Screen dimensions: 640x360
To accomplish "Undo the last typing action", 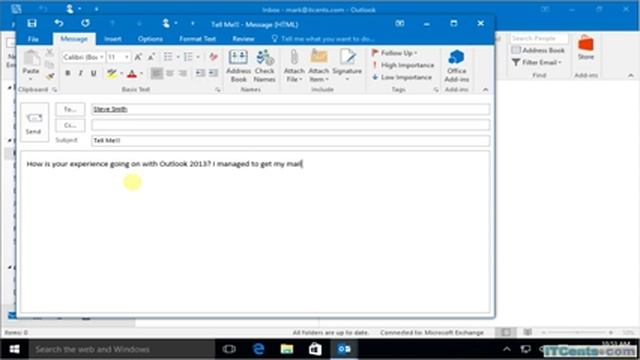I will click(x=59, y=24).
